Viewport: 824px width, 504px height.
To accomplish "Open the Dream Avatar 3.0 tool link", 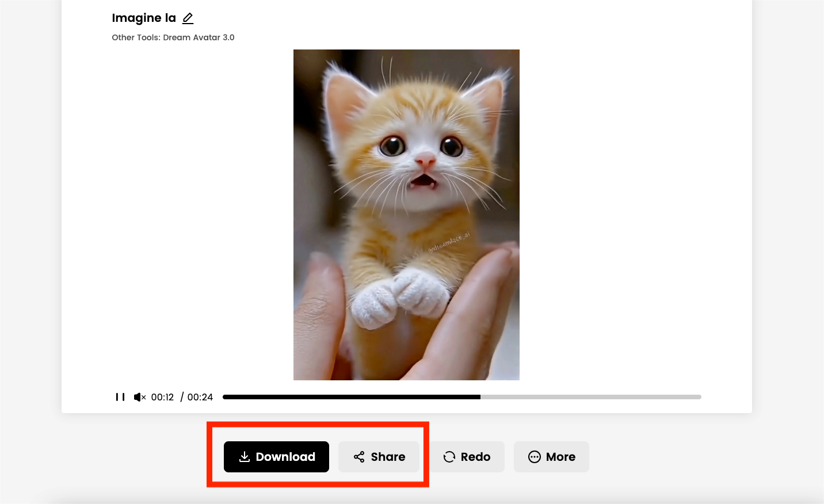I will click(199, 37).
